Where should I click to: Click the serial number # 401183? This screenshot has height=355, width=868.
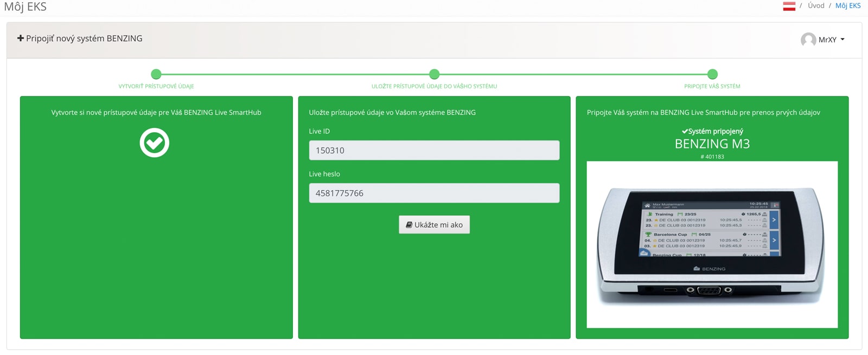coord(712,157)
